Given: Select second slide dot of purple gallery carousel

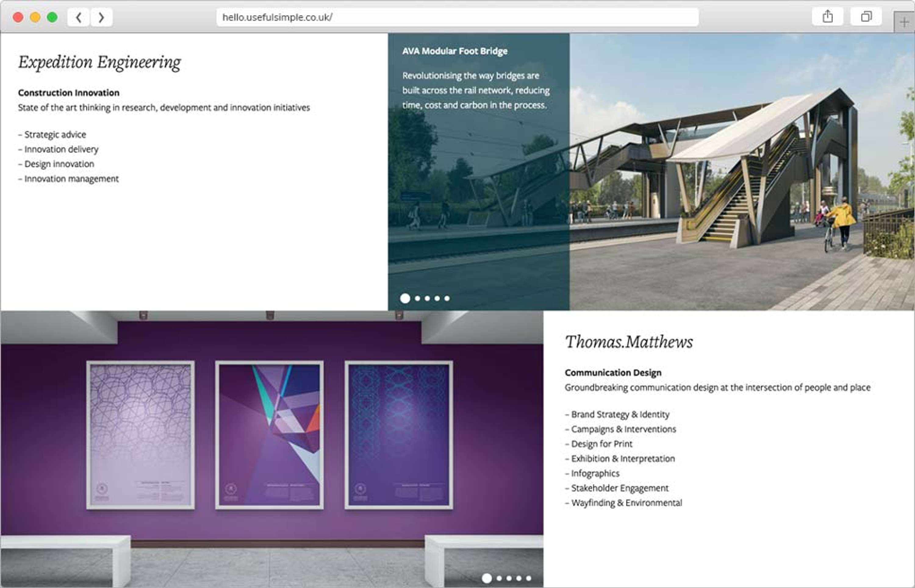Looking at the screenshot, I should (x=499, y=579).
